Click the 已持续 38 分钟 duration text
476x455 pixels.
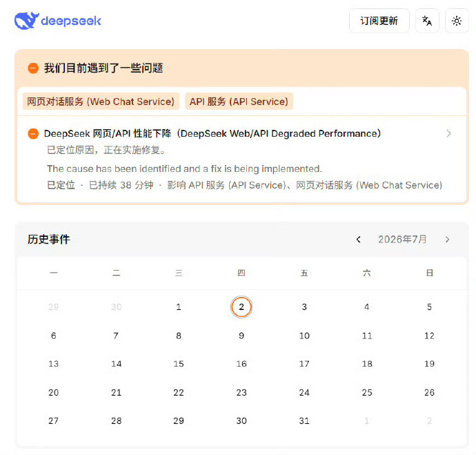[121, 185]
